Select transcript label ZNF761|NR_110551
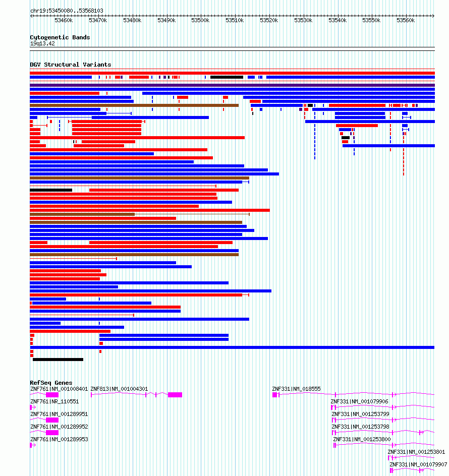449x476 pixels. [x=54, y=401]
